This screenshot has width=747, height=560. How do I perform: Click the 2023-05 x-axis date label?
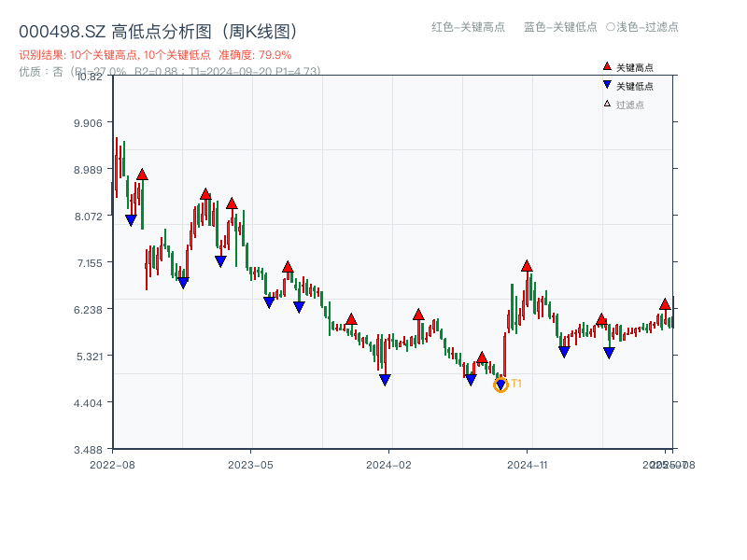pyautogui.click(x=250, y=464)
